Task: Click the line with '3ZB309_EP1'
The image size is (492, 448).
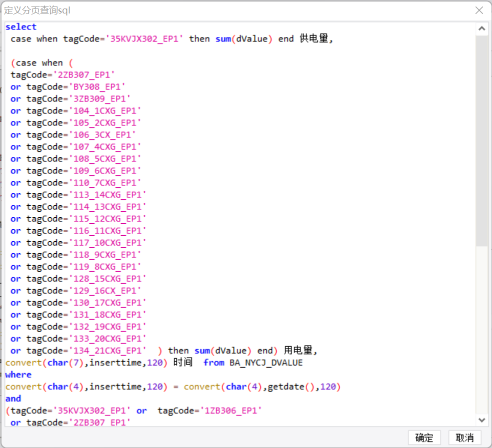Action: [x=70, y=99]
